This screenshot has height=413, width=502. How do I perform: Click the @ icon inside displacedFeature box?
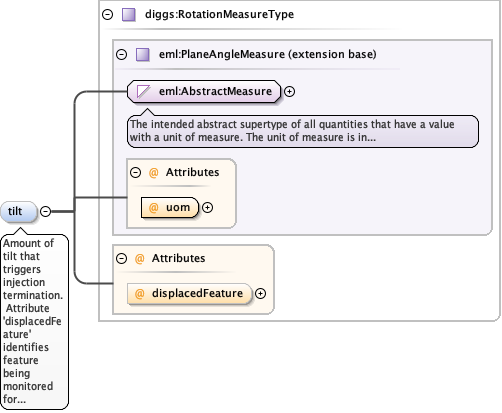coord(139,294)
